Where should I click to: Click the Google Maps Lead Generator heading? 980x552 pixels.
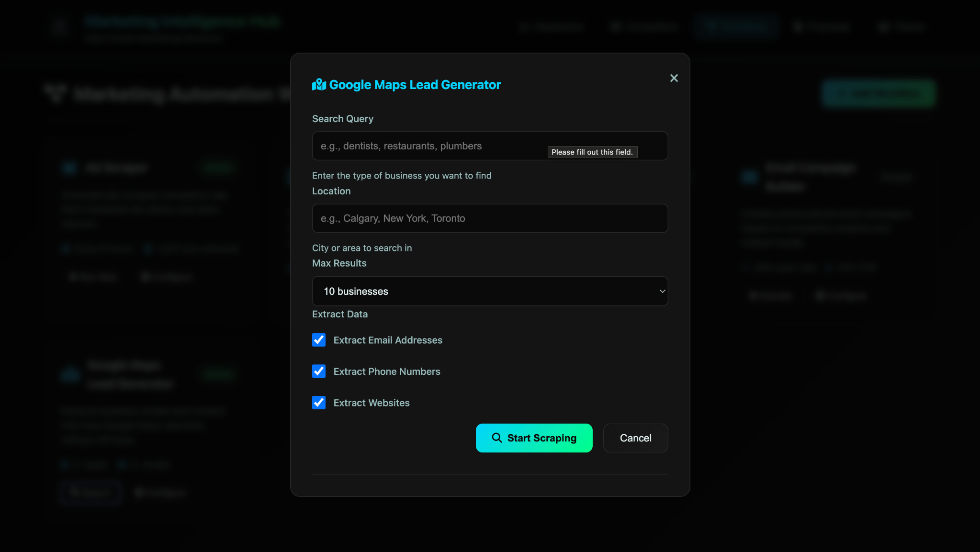point(415,85)
